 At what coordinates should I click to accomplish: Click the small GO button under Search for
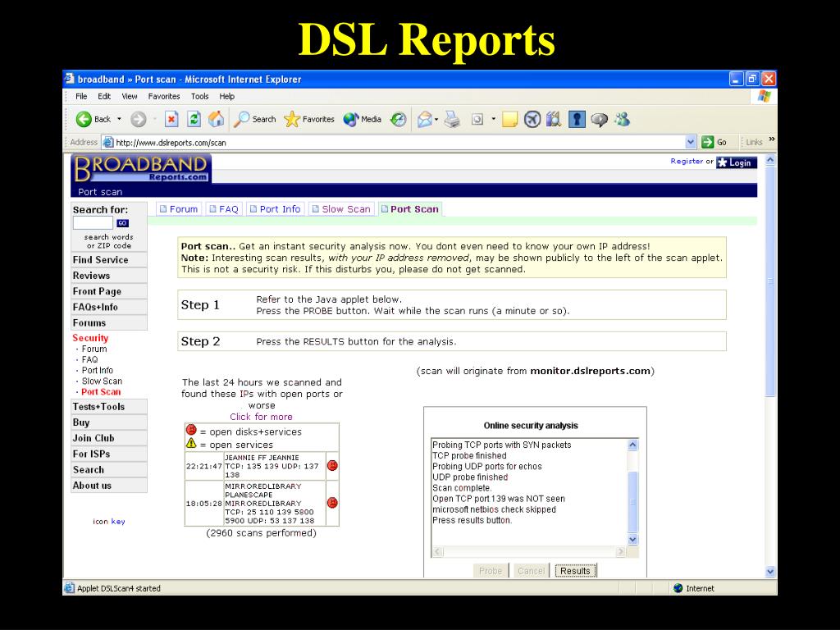pyautogui.click(x=122, y=223)
